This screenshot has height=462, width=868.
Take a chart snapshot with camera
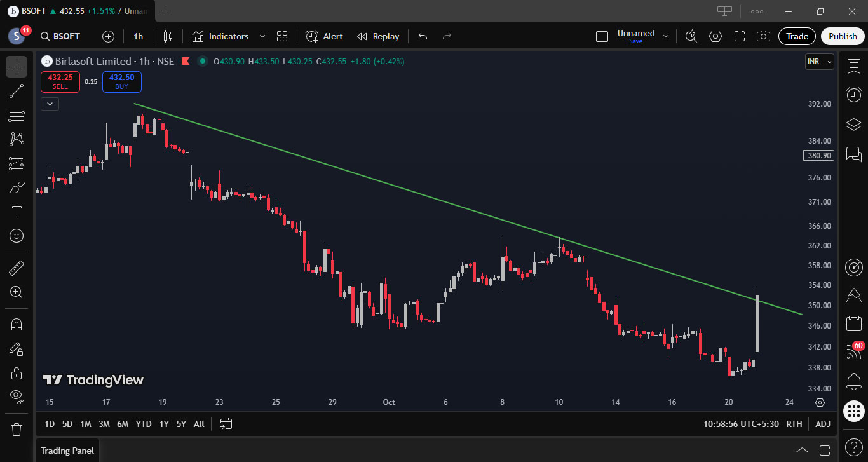[x=764, y=36]
